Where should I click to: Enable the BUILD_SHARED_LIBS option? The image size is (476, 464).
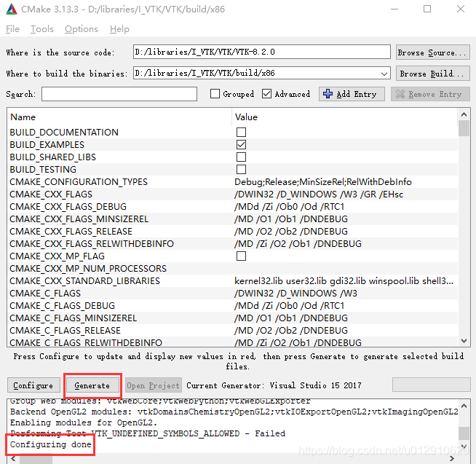(241, 157)
